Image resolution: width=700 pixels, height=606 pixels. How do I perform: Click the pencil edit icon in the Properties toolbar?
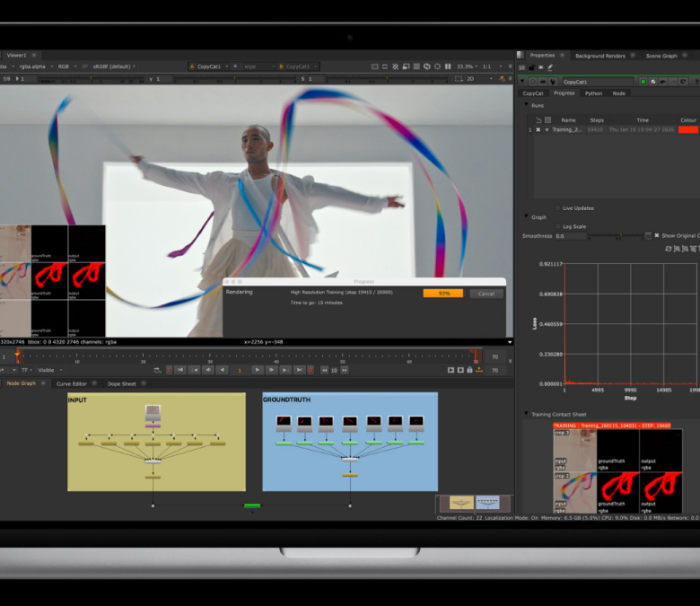pyautogui.click(x=550, y=67)
